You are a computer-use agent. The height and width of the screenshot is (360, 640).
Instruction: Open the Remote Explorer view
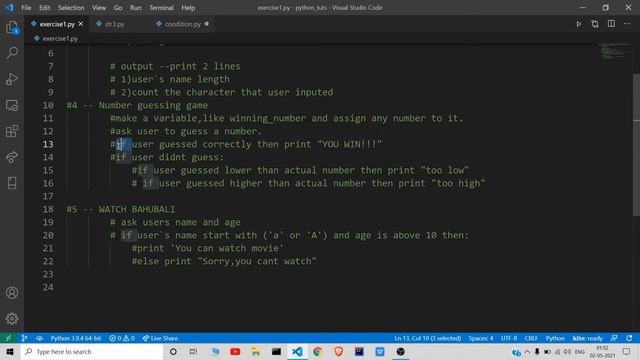click(12, 105)
